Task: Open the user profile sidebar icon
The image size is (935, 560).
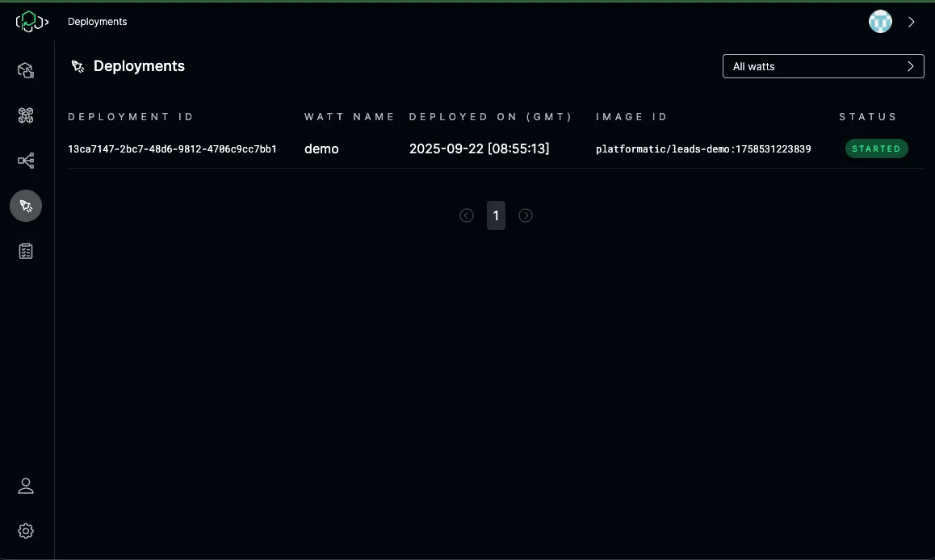Action: 26,486
